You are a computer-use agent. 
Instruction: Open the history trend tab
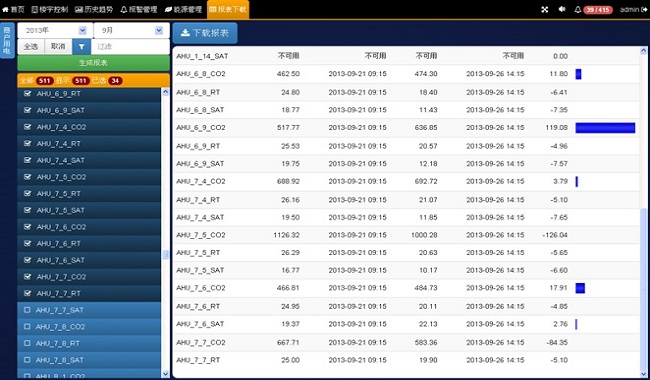tap(94, 10)
